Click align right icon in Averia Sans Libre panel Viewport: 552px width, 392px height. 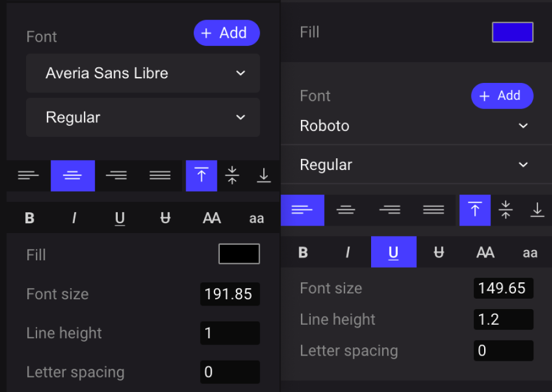[117, 176]
